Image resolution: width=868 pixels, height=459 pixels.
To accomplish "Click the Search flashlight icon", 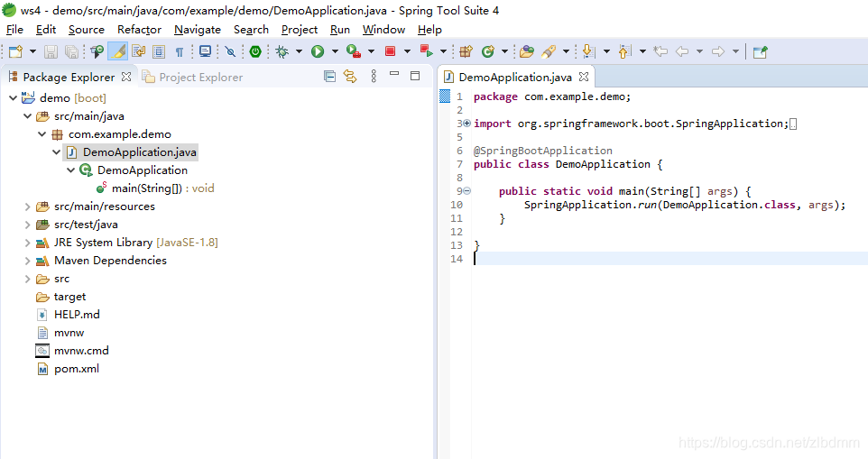I will (x=549, y=51).
